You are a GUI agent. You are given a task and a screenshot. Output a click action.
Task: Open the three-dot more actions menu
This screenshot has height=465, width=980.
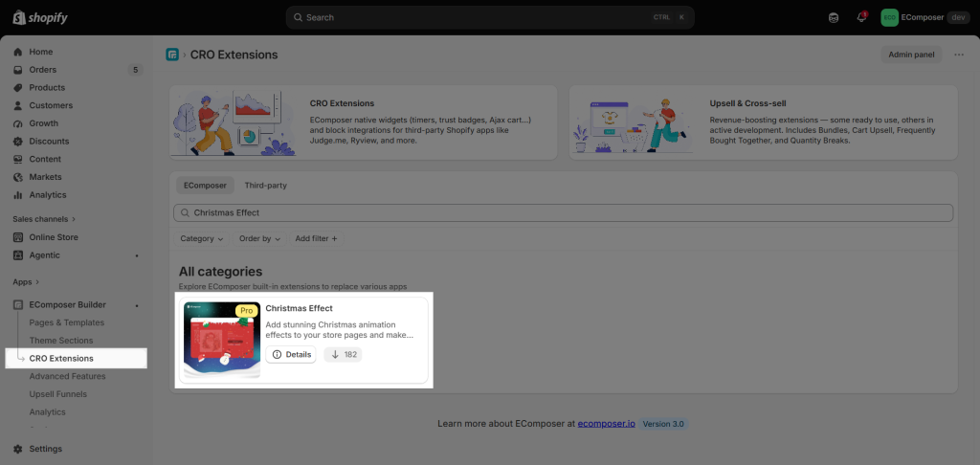[x=959, y=55]
